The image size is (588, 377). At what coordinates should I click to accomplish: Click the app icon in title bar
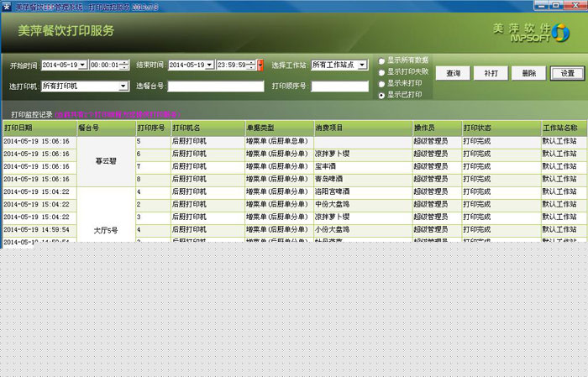tap(7, 6)
